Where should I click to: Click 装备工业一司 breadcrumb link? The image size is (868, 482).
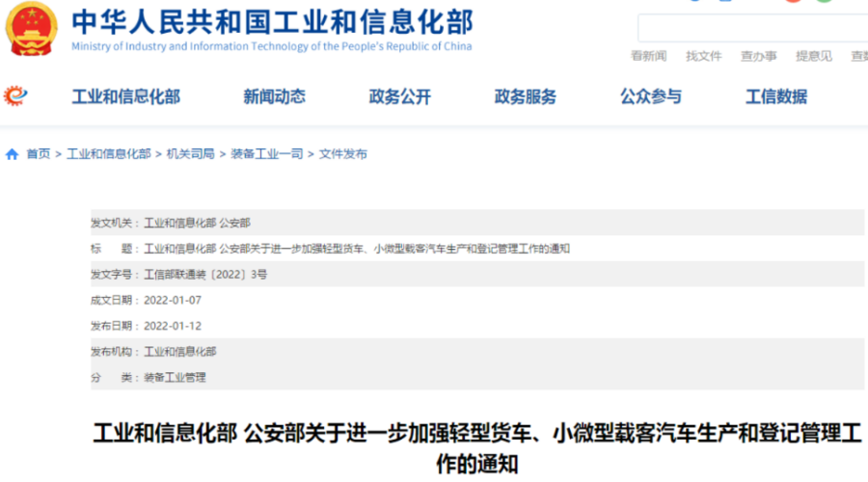point(267,154)
